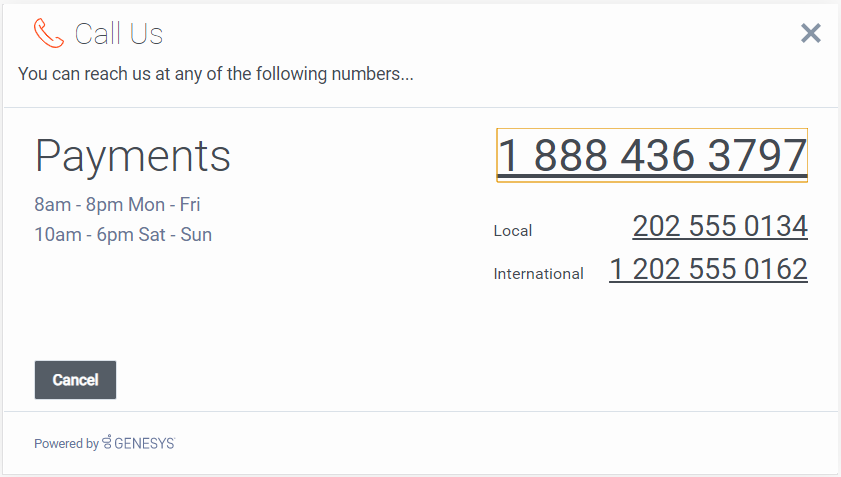The width and height of the screenshot is (841, 477).
Task: Click the divider line below the header
Action: [420, 107]
